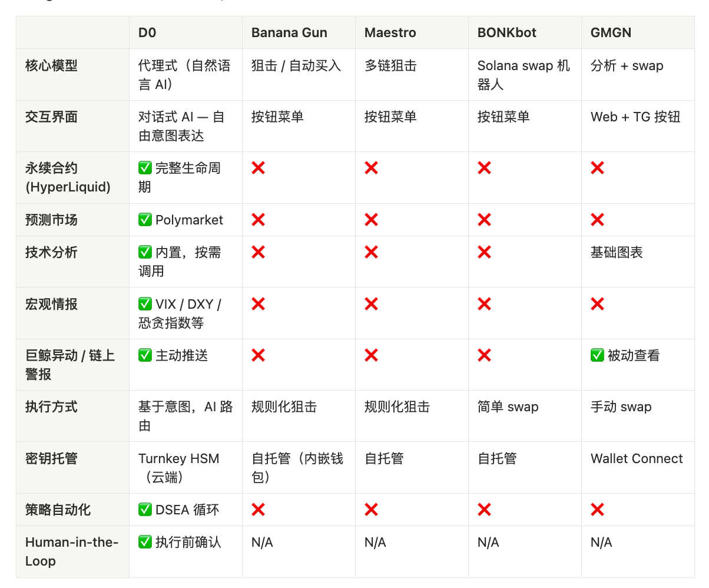Screen dimensions: 709x588
Task: Click the green checkmark beside 执行前确认
Action: click(145, 542)
